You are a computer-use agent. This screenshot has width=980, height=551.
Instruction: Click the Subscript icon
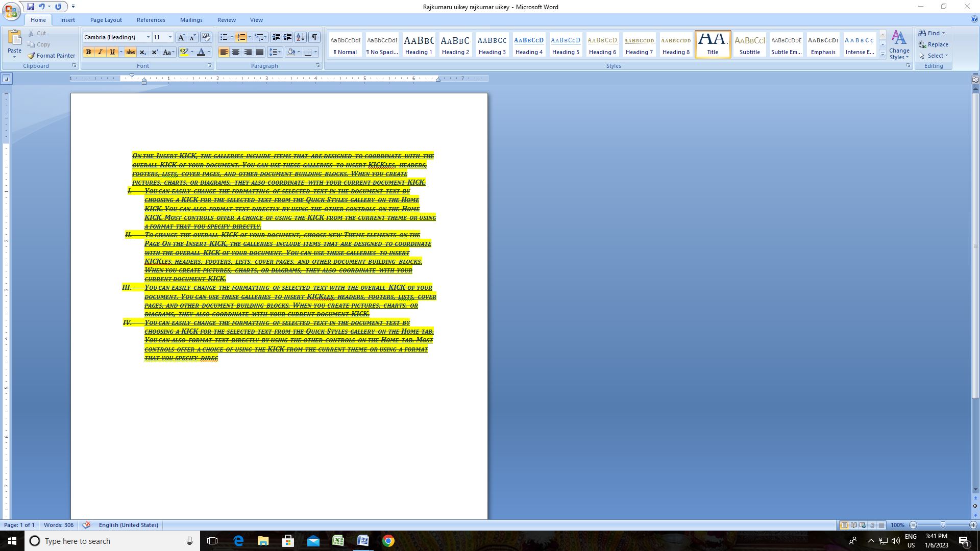143,52
